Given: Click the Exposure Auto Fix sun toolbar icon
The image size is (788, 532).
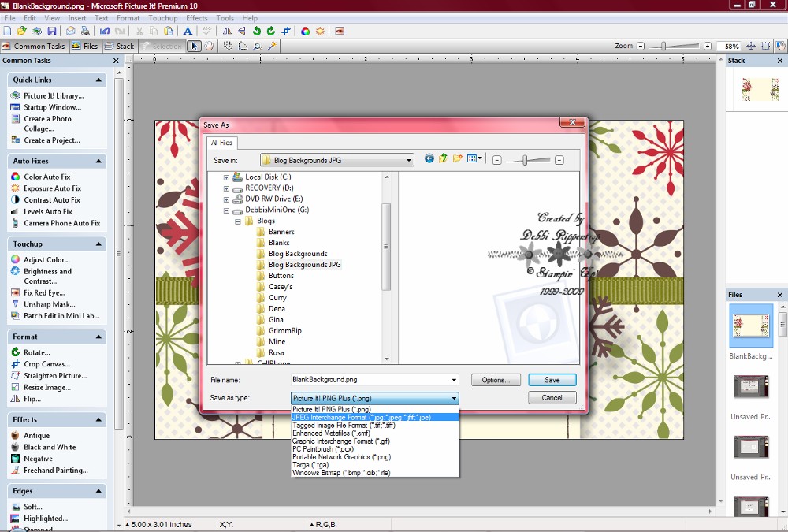Looking at the screenshot, I should tap(320, 32).
